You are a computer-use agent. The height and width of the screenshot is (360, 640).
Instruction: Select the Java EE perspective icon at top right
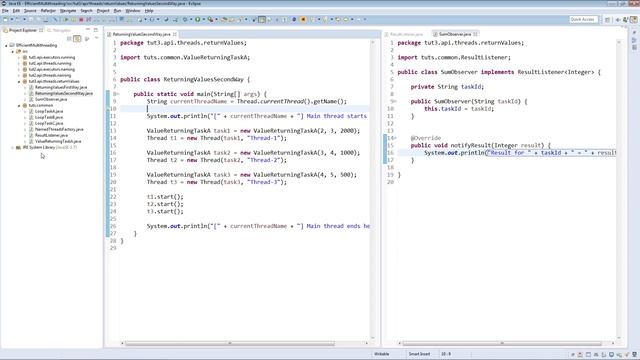[634, 20]
